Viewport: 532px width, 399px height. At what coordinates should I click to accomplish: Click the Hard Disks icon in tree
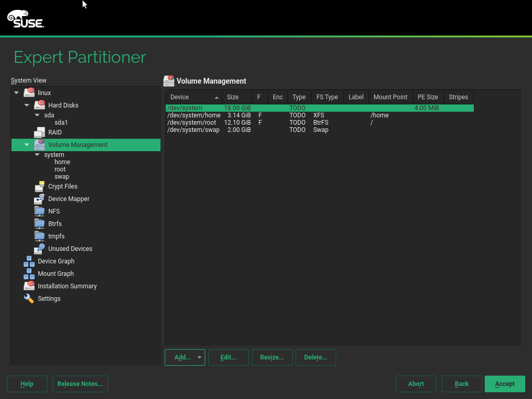[x=39, y=105]
